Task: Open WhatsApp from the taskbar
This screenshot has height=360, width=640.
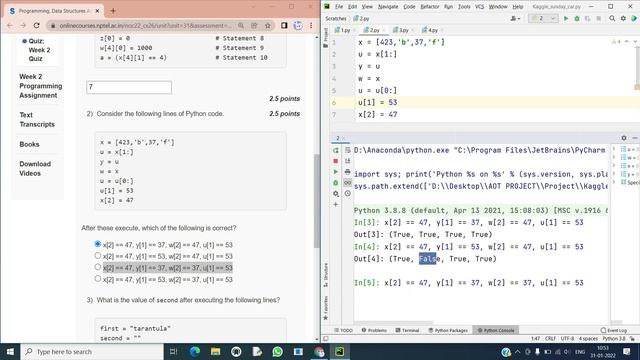Action: [278, 351]
